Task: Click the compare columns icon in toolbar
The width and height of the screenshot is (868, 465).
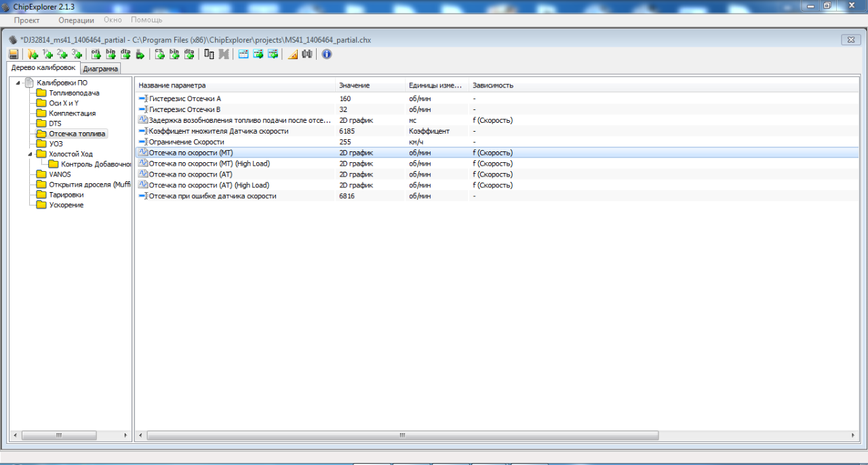Action: (x=209, y=54)
